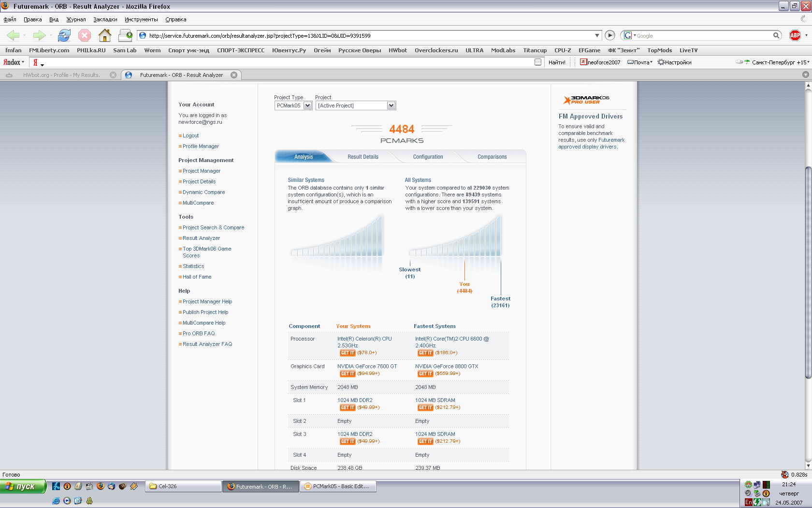Click the Dynamic Compare link
812x508 pixels.
point(203,192)
